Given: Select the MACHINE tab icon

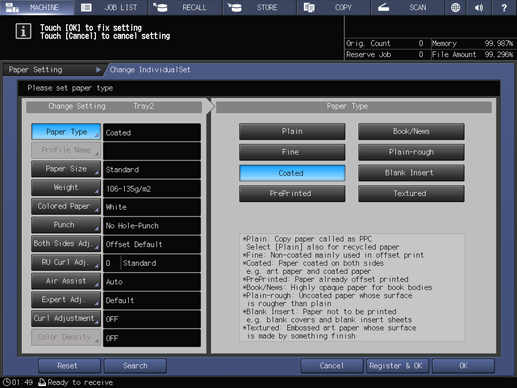Looking at the screenshot, I should (12, 7).
